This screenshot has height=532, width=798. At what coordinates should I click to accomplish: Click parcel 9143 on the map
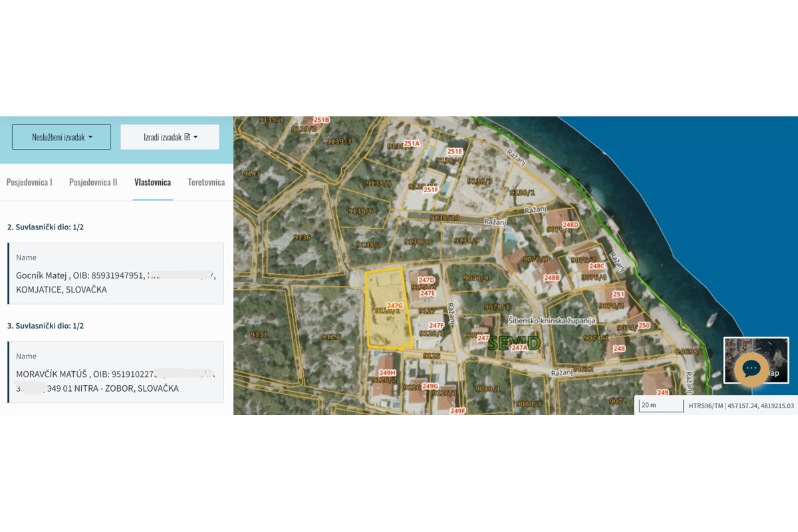(x=252, y=174)
